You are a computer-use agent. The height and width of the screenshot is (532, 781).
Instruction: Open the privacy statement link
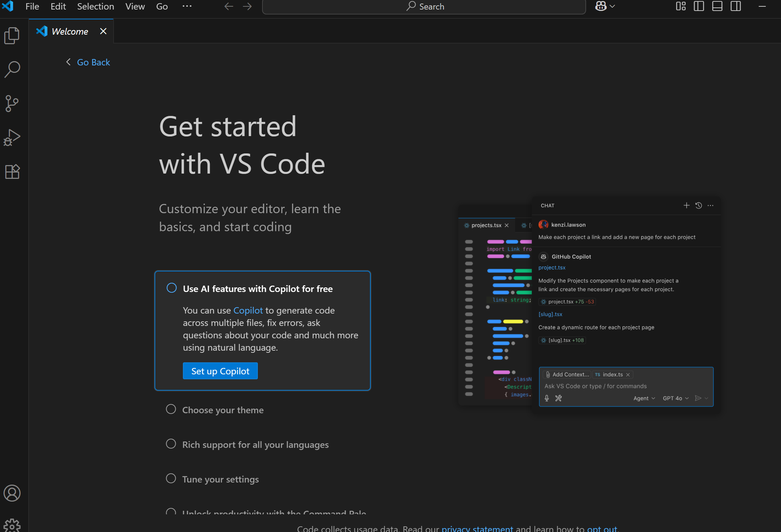point(477,528)
